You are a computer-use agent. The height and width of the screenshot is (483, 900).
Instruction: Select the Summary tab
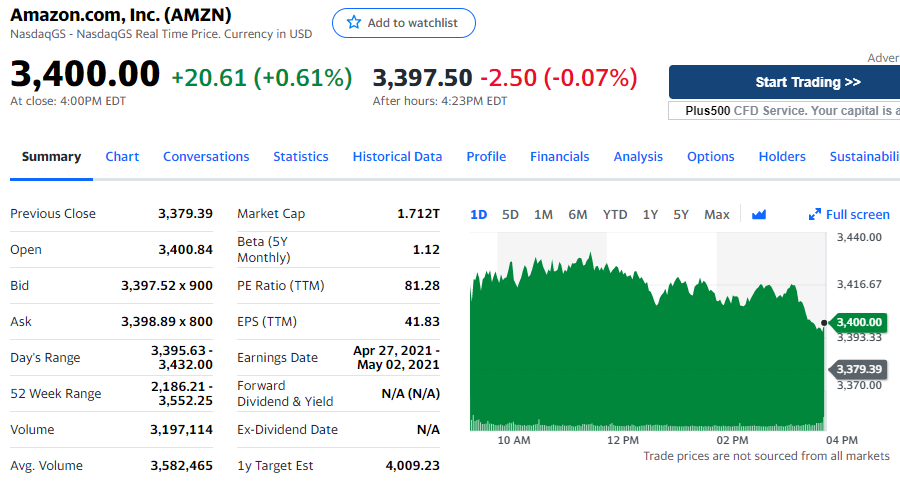51,157
